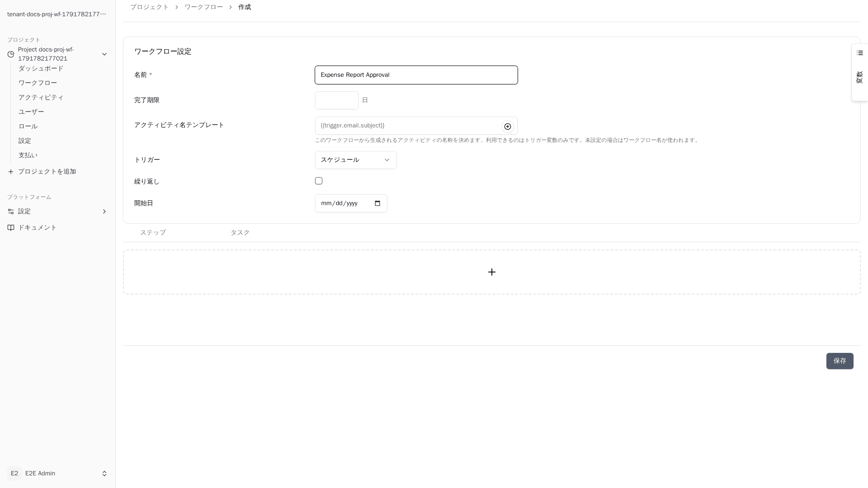Open the list icon panel on right edge
868x488 pixels.
coord(860,53)
